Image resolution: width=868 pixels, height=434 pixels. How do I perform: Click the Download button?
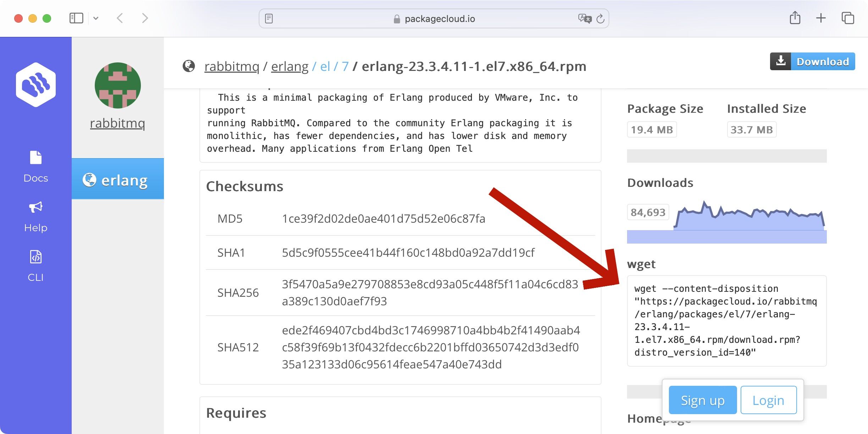(812, 62)
